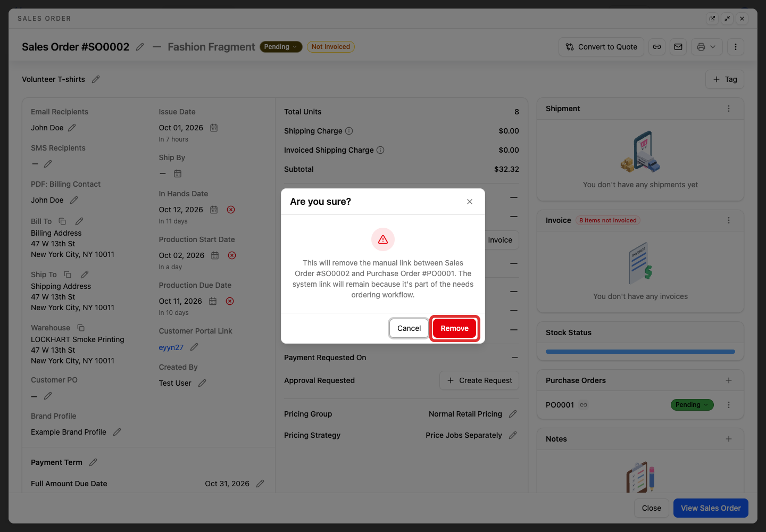Close the confirmation dialog with the X
Viewport: 766px width, 532px height.
[470, 202]
